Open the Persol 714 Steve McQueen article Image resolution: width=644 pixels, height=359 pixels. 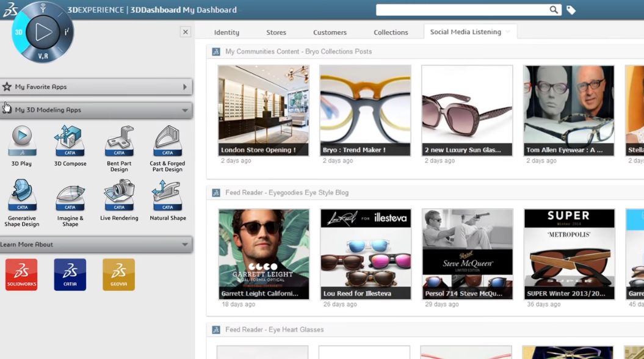click(468, 254)
